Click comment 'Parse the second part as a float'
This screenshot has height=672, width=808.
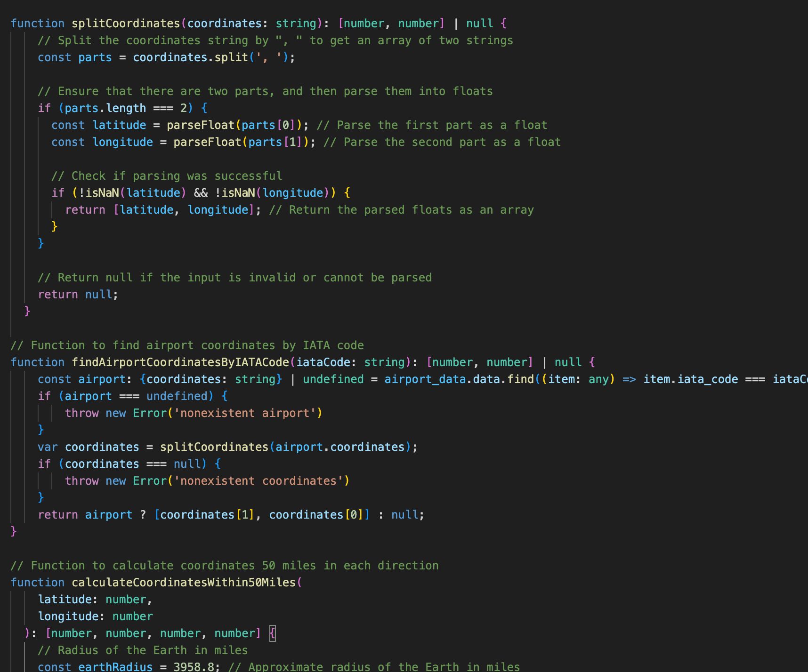pos(442,142)
